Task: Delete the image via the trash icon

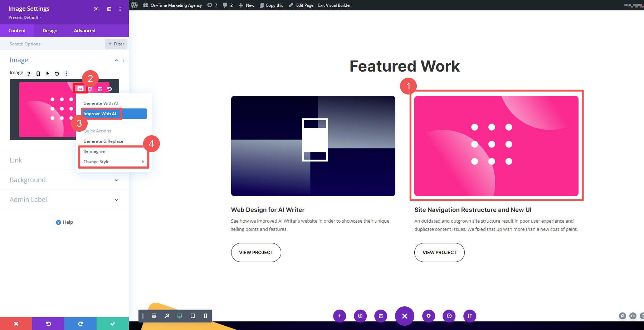Action: [100, 88]
